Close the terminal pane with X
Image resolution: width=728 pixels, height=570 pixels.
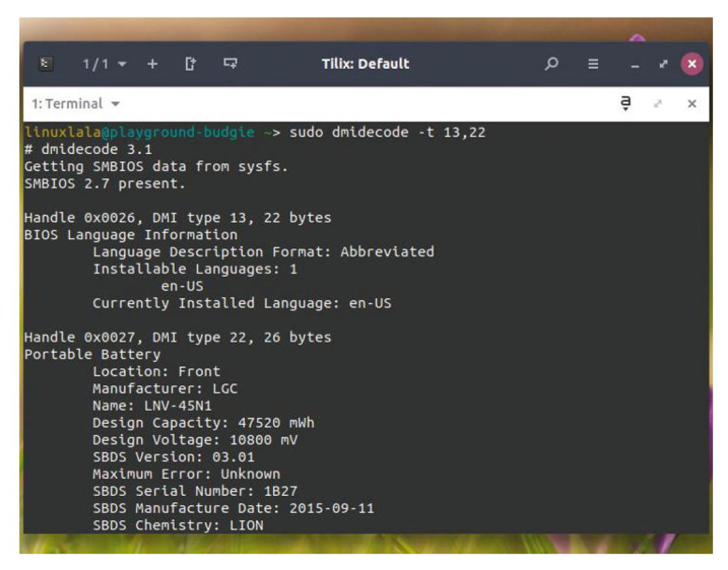(x=692, y=104)
